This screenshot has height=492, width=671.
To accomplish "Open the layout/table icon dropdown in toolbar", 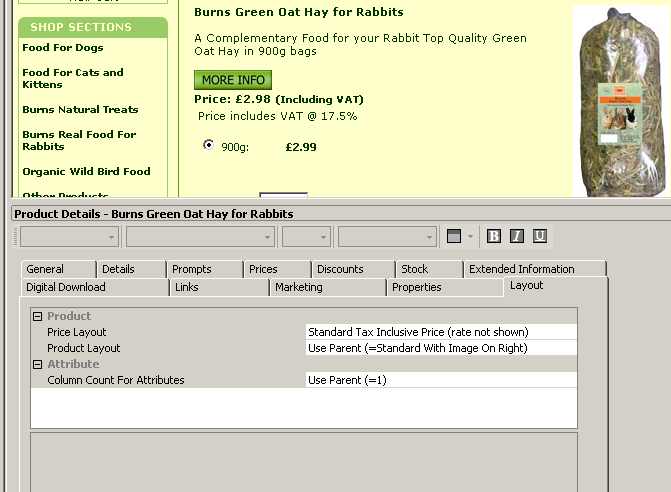I will 468,236.
